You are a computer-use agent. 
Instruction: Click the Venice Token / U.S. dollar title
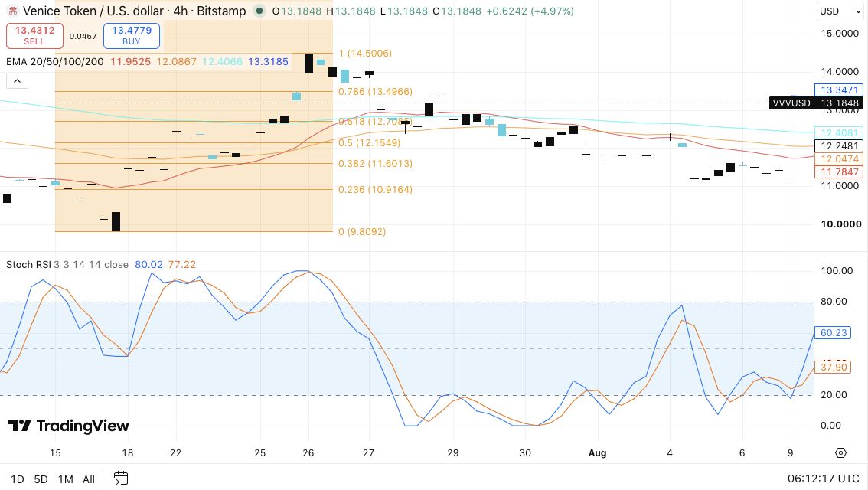[x=135, y=11]
